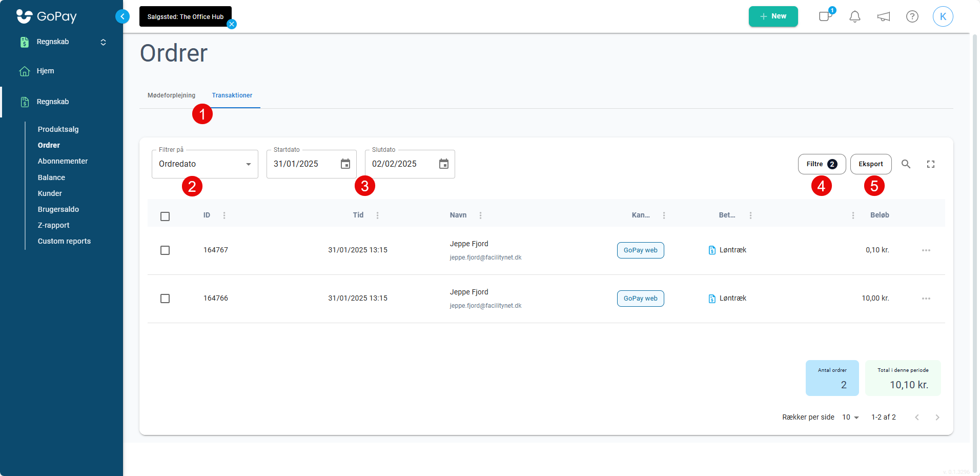Click the megaphone announcements icon
Image resolution: width=980 pixels, height=476 pixels.
[884, 16]
